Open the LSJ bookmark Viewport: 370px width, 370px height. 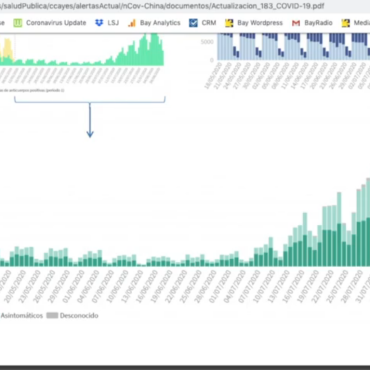tap(113, 23)
